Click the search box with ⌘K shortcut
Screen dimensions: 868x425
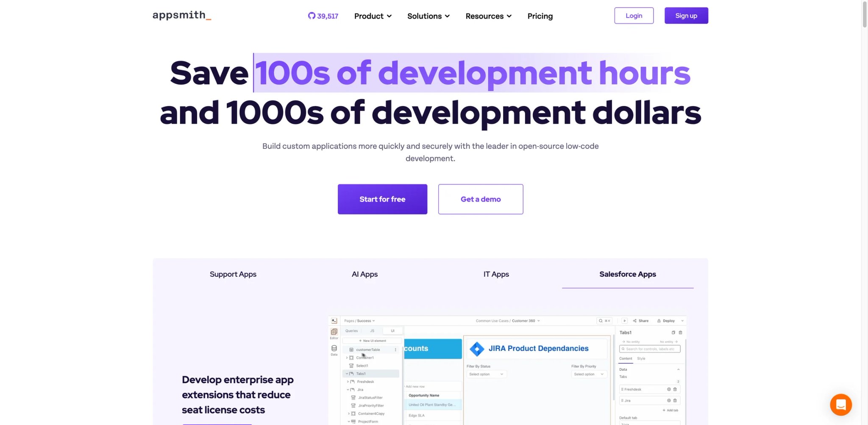coord(604,321)
